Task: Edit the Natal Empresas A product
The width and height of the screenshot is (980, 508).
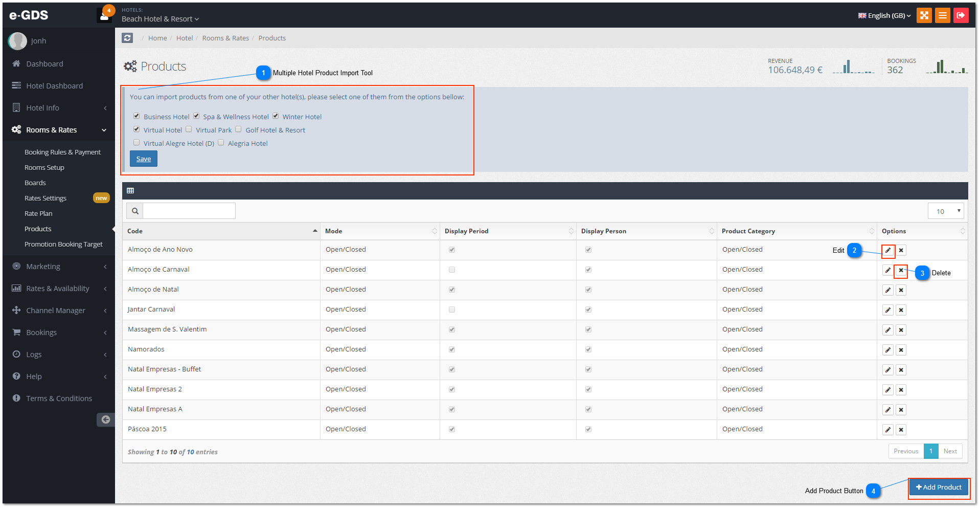Action: pyautogui.click(x=888, y=410)
